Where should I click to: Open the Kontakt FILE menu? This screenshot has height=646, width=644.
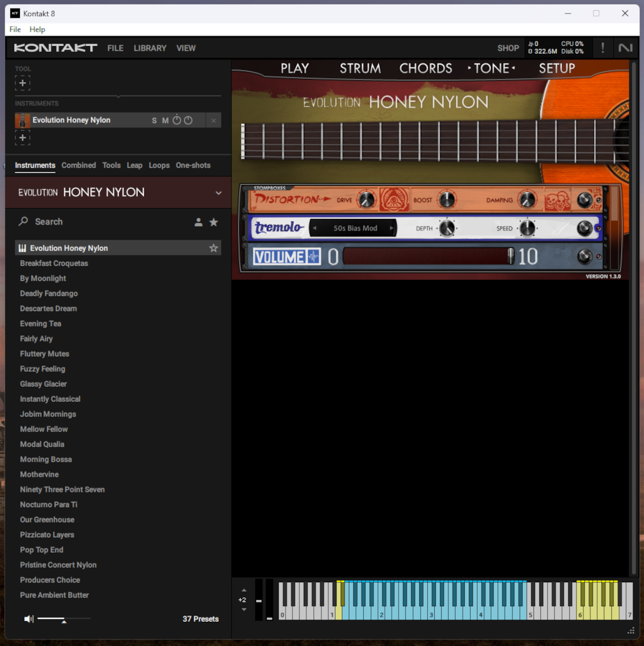pos(115,48)
